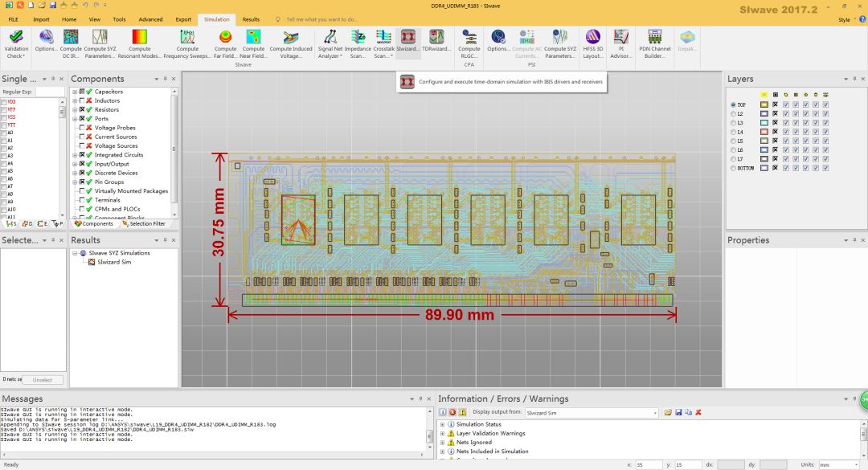Viewport: 868px width, 470px height.
Task: Toggle the Inductors checkbox
Action: tap(82, 100)
